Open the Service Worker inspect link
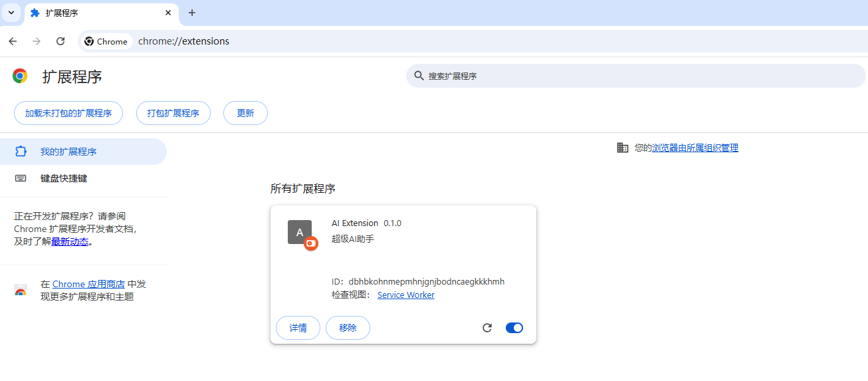The image size is (868, 381). click(x=405, y=295)
